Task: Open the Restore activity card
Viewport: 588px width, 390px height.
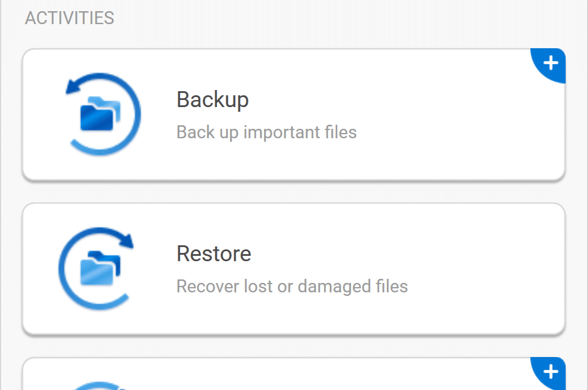Action: click(x=293, y=268)
